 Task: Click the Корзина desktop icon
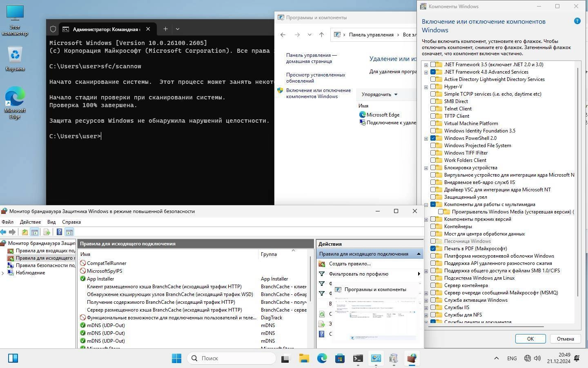15,59
